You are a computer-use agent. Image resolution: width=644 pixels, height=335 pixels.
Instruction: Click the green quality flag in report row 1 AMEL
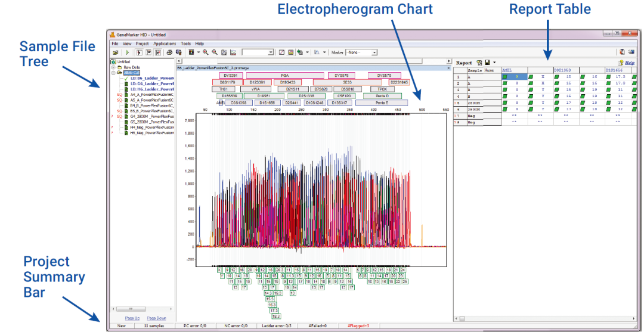click(505, 77)
